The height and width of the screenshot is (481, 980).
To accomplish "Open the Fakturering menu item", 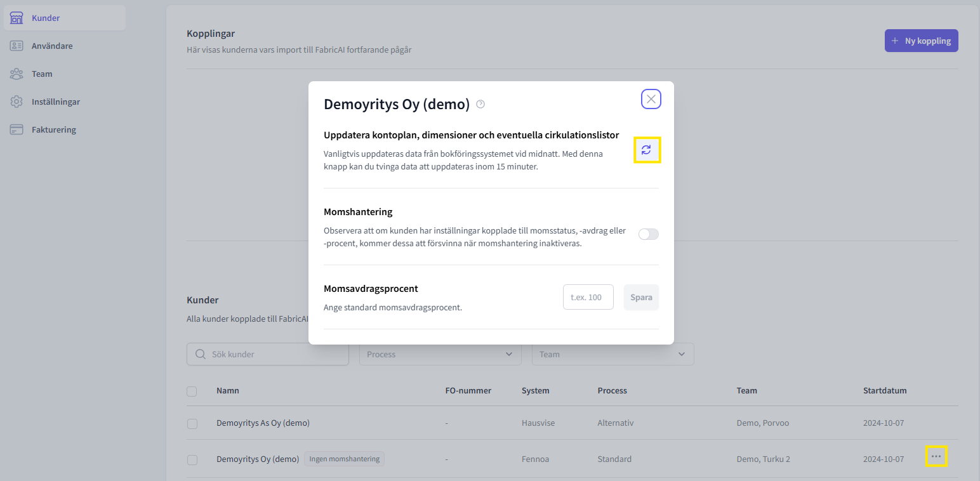I will (x=54, y=129).
